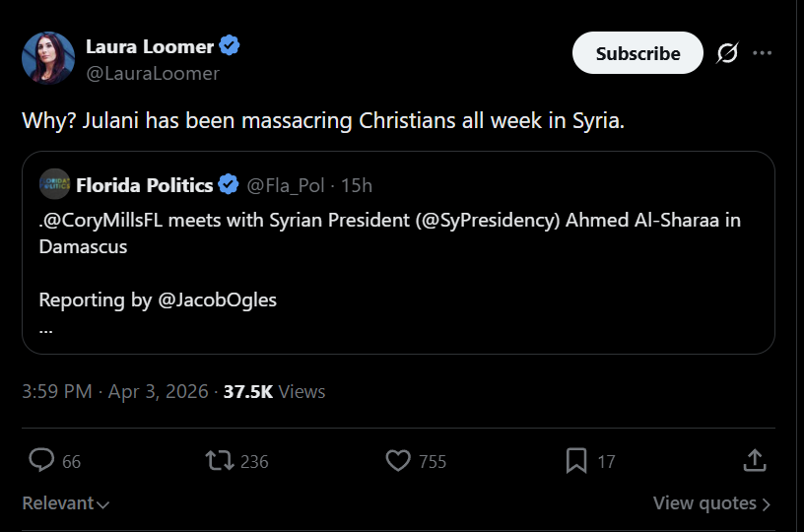Like the post with heart icon
The width and height of the screenshot is (804, 532).
coord(398,460)
